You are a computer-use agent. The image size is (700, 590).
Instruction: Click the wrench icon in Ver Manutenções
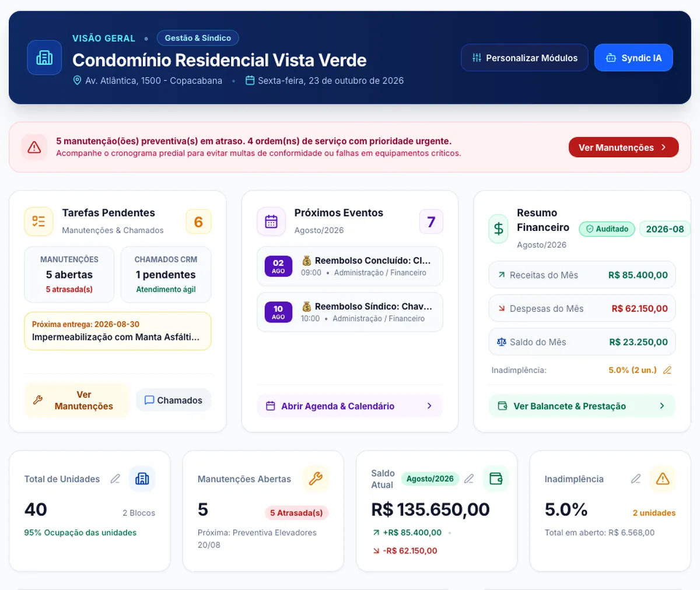coord(38,401)
